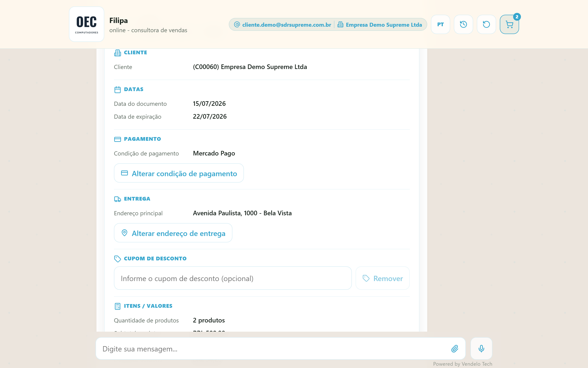The width and height of the screenshot is (588, 368).
Task: Click the Entrega truck icon
Action: 117,199
